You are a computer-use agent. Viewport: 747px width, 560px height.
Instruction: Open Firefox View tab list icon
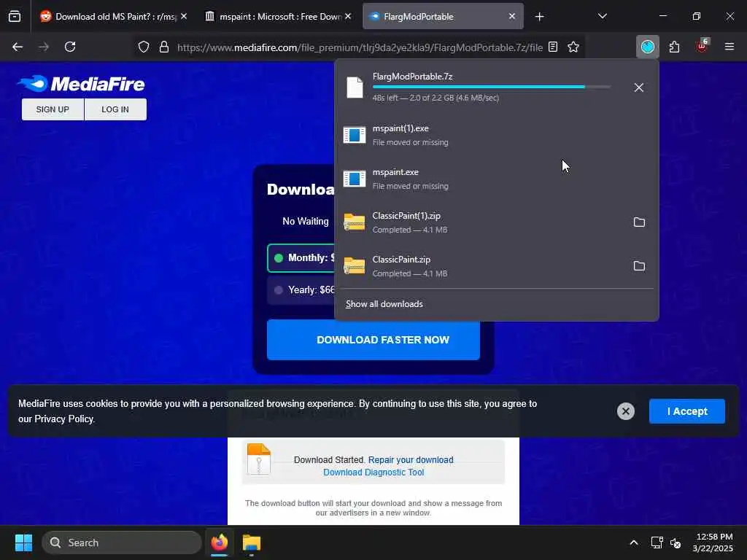click(15, 17)
